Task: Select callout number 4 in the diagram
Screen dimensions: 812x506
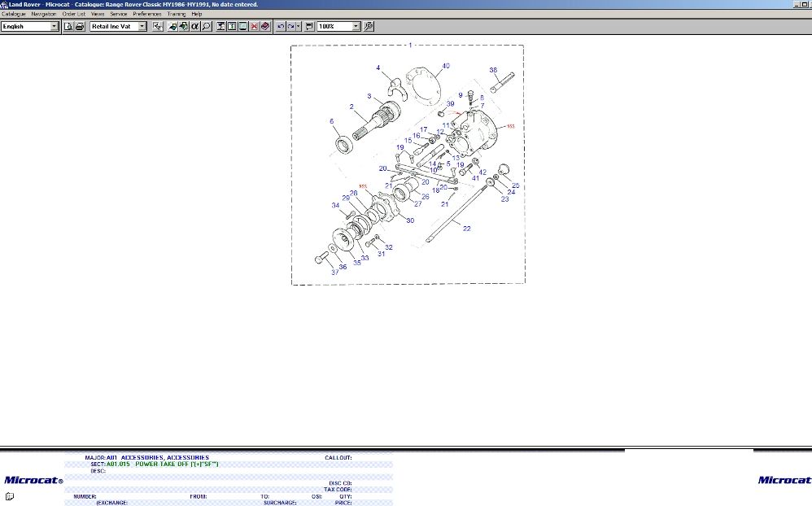Action: [x=378, y=68]
